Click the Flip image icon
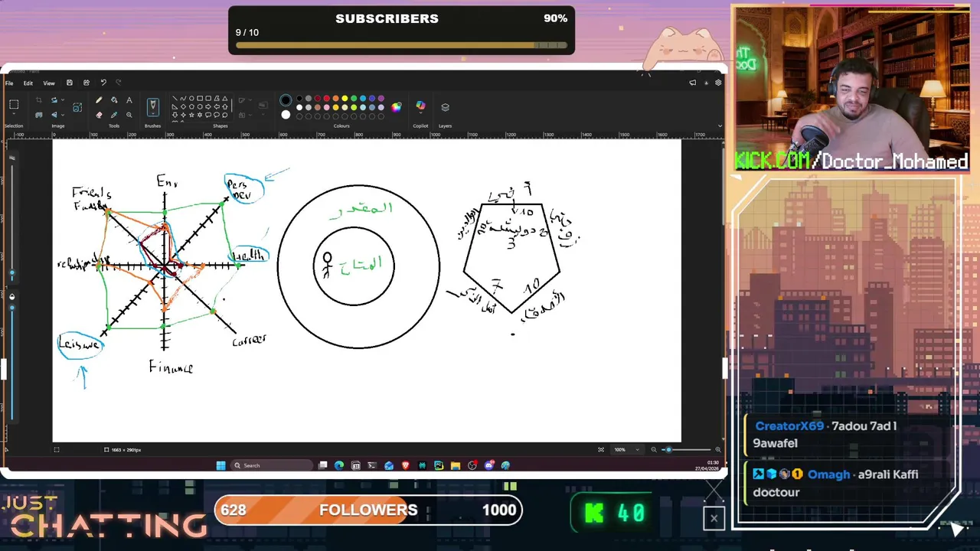Viewport: 980px width, 551px height. pos(54,115)
